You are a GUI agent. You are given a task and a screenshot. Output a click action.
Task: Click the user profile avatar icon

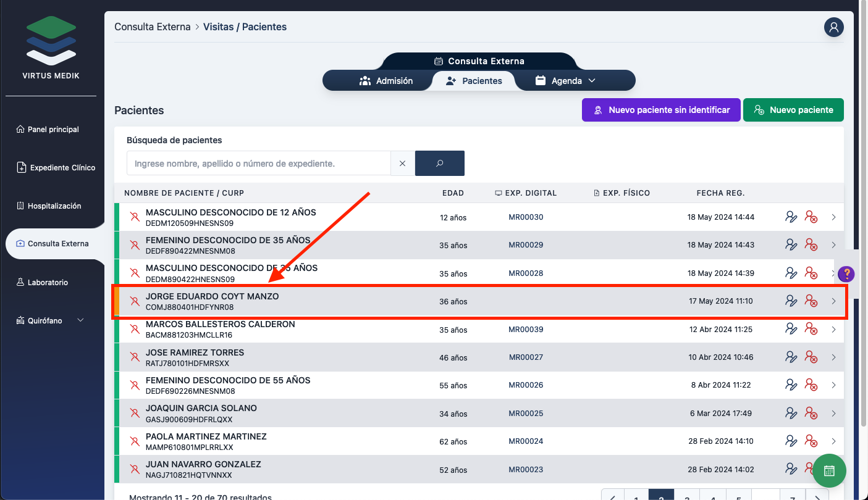833,27
